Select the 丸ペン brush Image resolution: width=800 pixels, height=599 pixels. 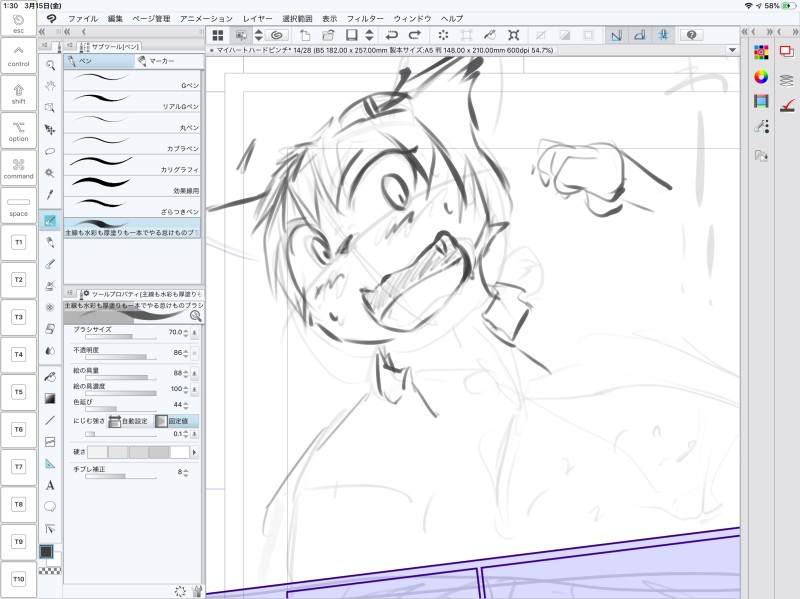pos(132,123)
